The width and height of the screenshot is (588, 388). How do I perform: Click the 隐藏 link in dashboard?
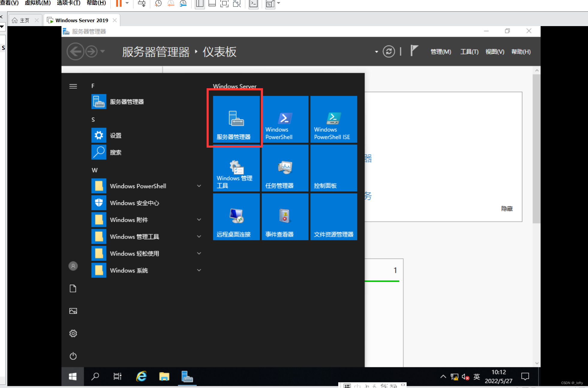click(507, 209)
